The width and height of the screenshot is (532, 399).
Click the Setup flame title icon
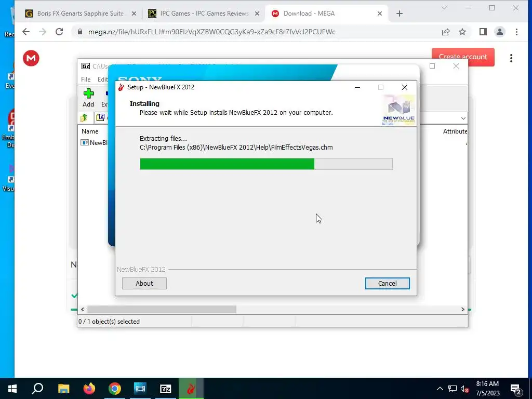121,87
